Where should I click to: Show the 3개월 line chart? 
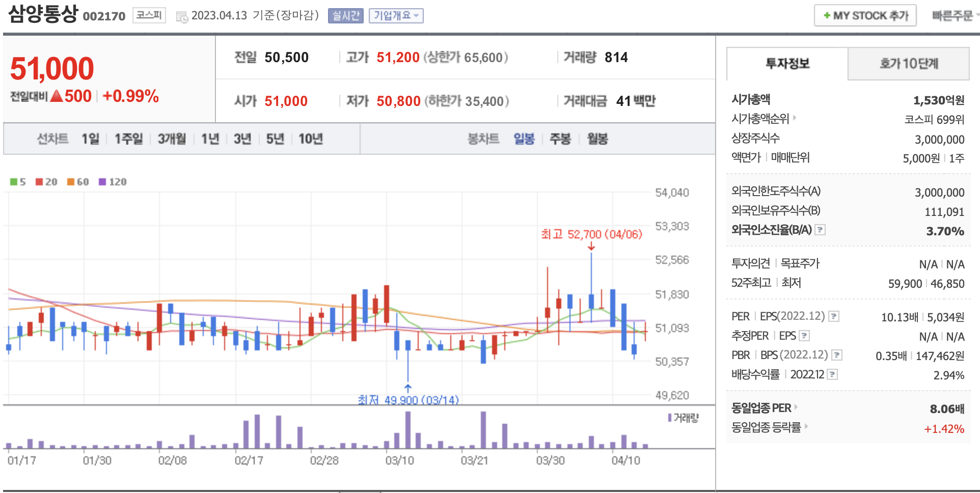click(x=172, y=139)
